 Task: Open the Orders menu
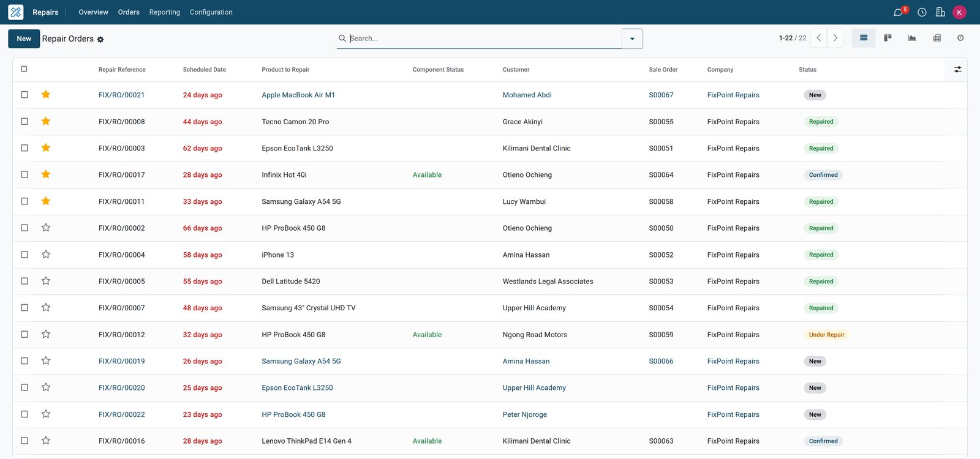click(x=129, y=12)
